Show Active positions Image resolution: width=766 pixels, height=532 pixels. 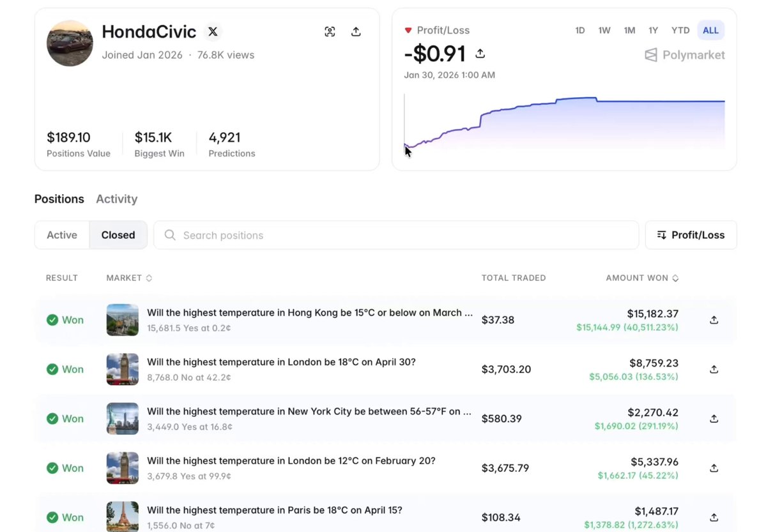(x=62, y=235)
